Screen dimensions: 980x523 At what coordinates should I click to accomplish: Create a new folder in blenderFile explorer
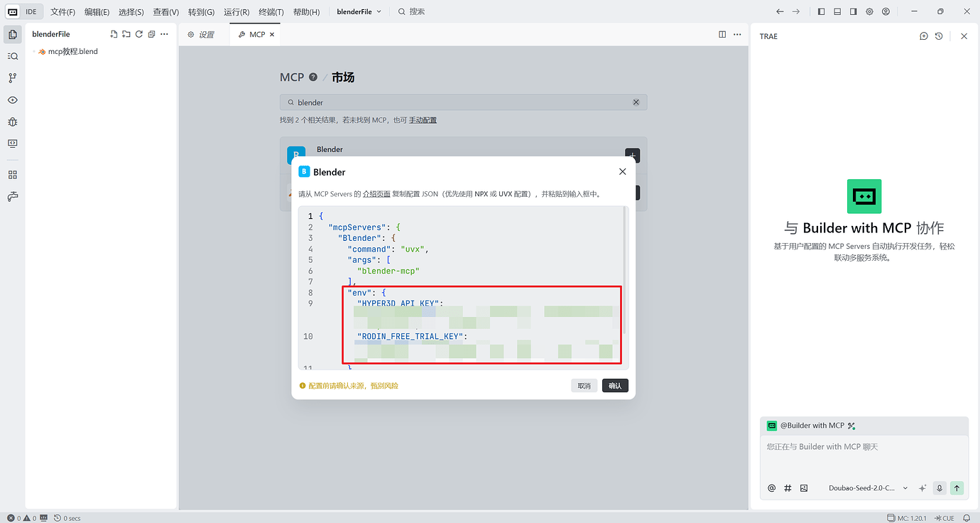point(126,34)
